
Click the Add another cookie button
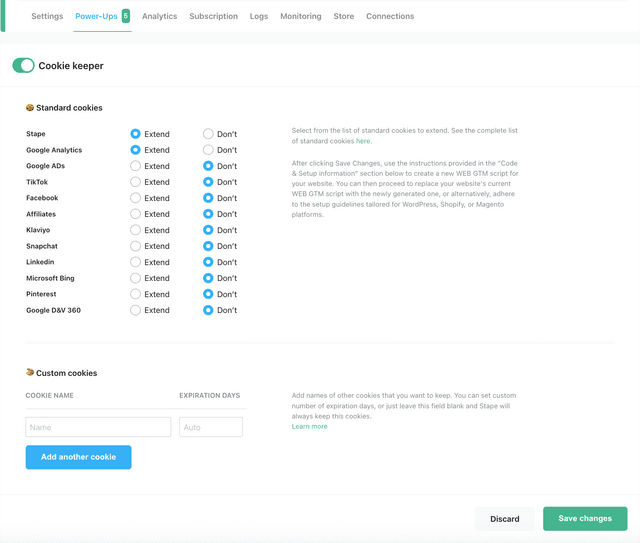(78, 457)
